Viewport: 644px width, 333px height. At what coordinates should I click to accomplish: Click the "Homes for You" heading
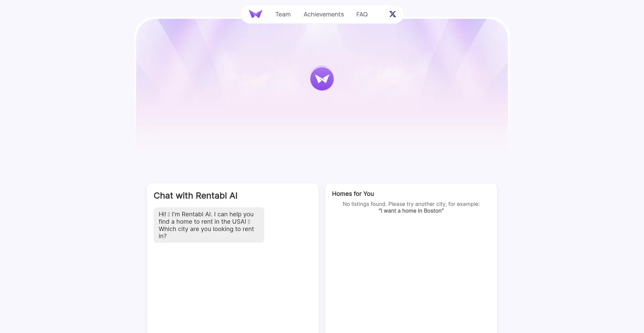pos(353,194)
